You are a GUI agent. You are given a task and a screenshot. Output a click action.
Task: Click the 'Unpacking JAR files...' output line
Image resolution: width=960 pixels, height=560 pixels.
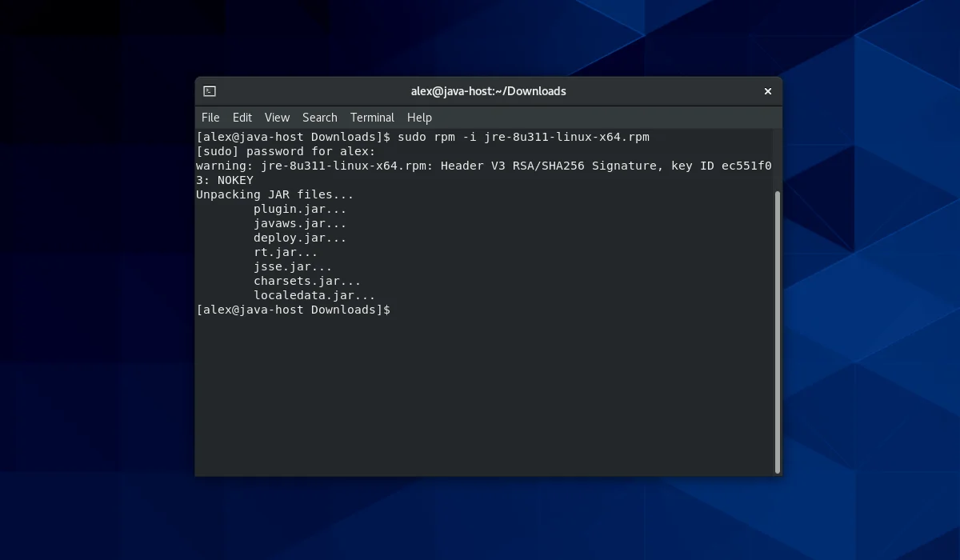(274, 194)
